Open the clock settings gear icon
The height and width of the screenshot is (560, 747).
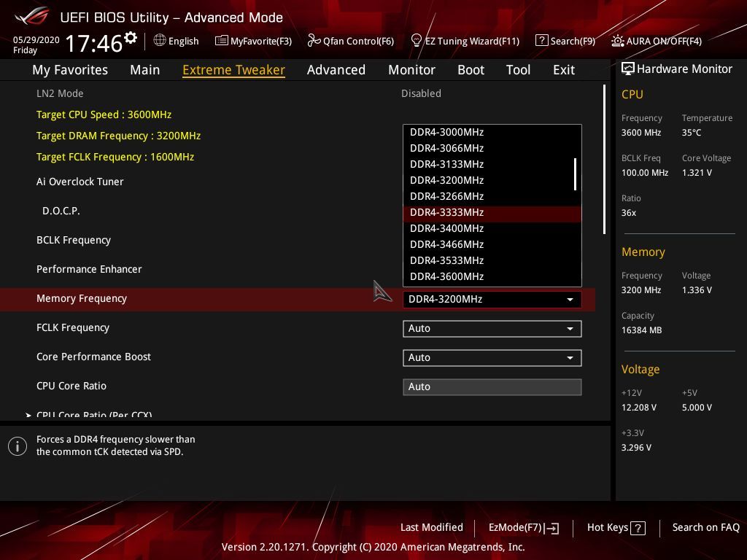tap(131, 38)
